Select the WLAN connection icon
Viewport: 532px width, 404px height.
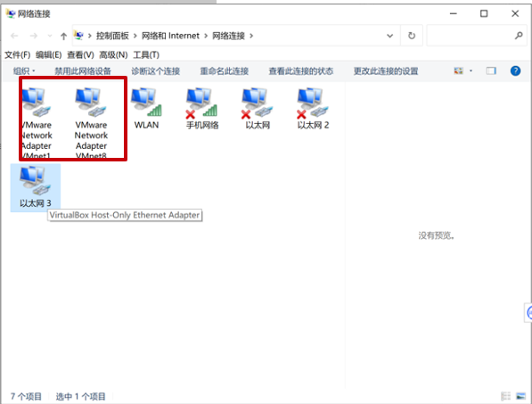coord(146,103)
